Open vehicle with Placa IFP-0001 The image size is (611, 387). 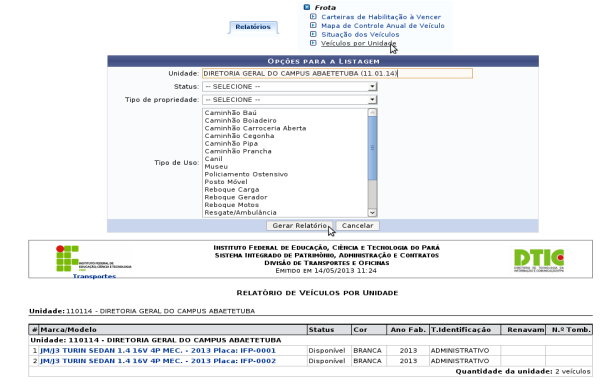coord(158,350)
